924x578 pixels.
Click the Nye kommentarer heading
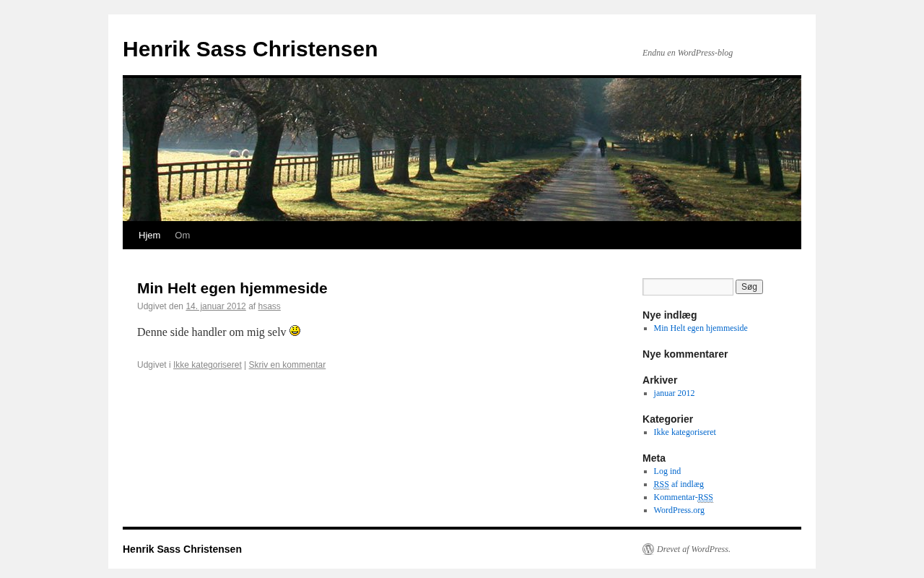(685, 354)
